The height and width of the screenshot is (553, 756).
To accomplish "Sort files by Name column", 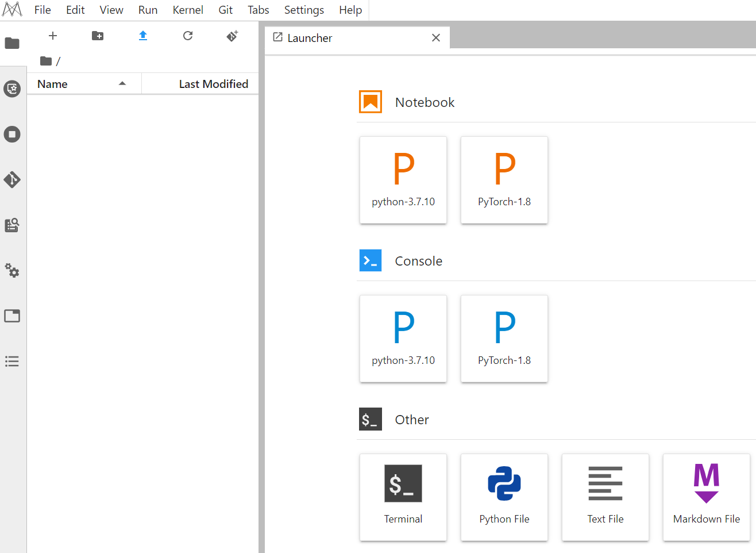I will [84, 84].
